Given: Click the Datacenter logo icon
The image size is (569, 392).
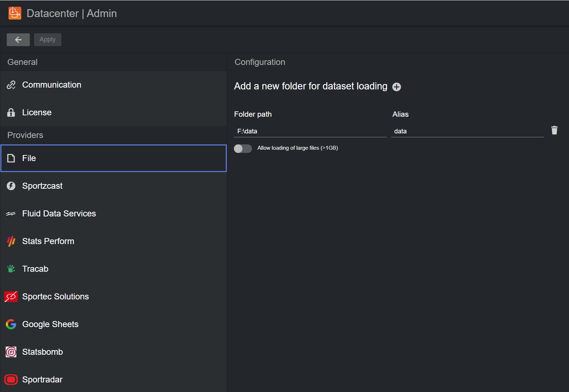Looking at the screenshot, I should coord(15,13).
